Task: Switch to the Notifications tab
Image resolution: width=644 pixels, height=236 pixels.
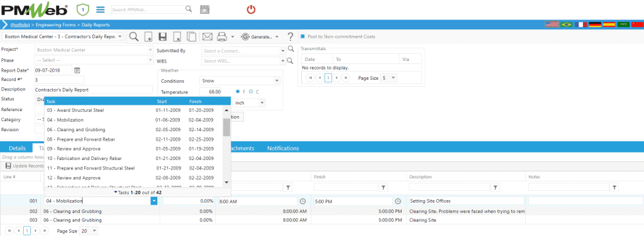Action: (x=283, y=148)
